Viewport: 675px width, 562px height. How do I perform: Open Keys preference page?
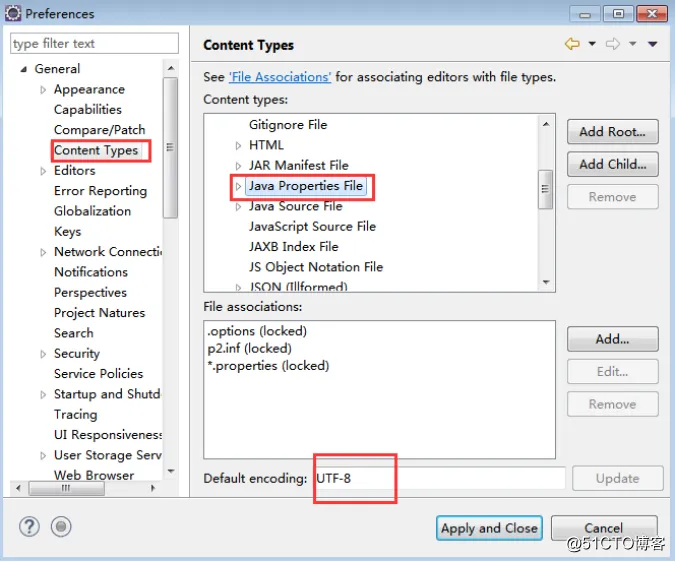tap(68, 232)
